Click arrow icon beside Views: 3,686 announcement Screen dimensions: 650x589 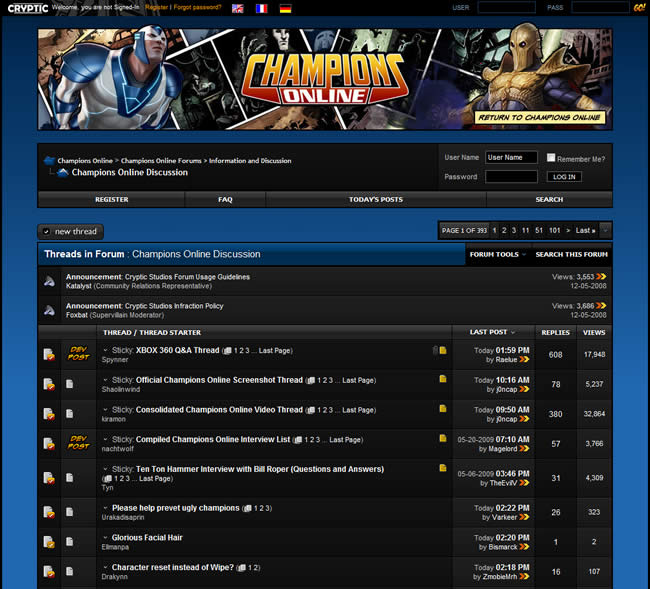[601, 305]
